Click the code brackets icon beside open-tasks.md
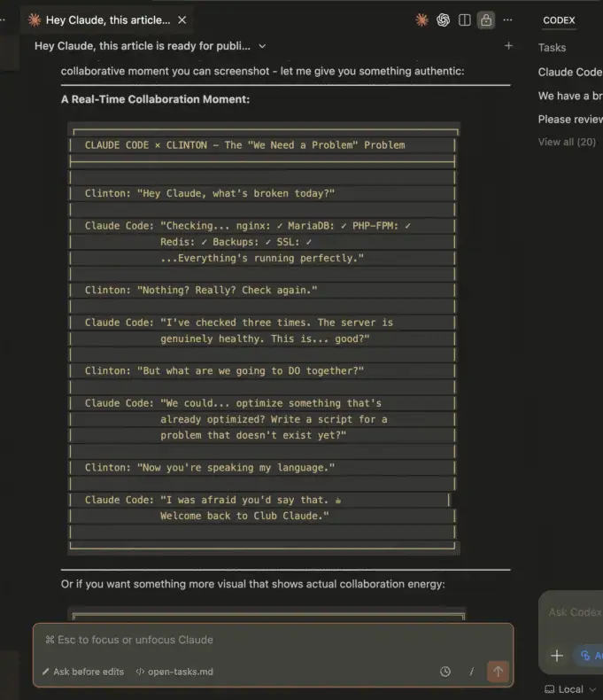603x700 pixels. [x=140, y=672]
